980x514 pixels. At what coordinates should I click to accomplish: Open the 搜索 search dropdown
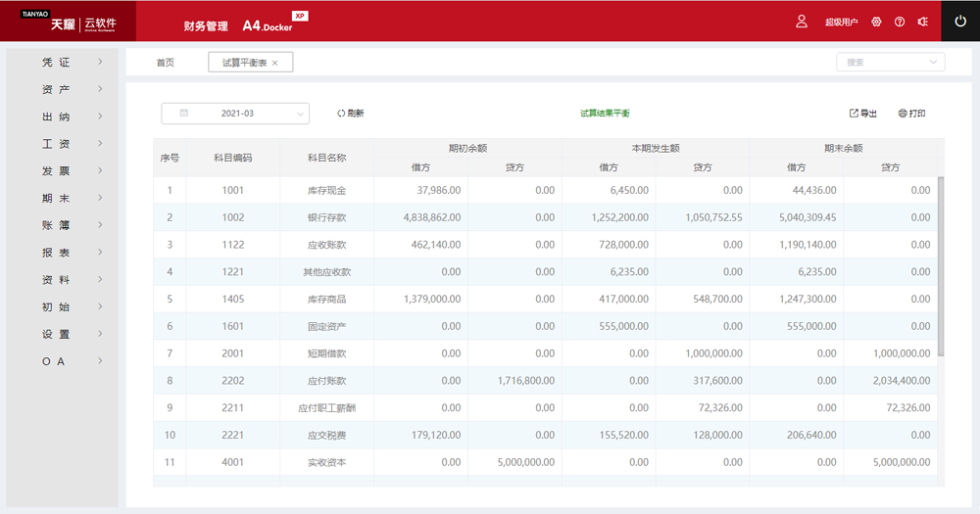pos(890,62)
